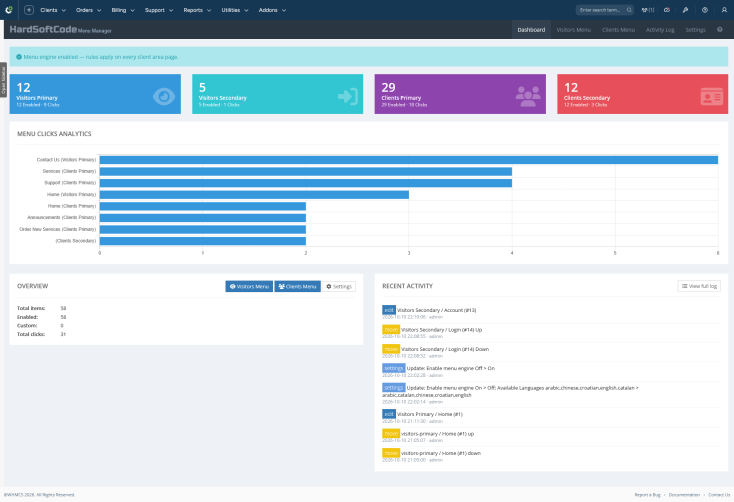Open the notifications icon with red dot
This screenshot has width=734, height=502.
click(667, 10)
